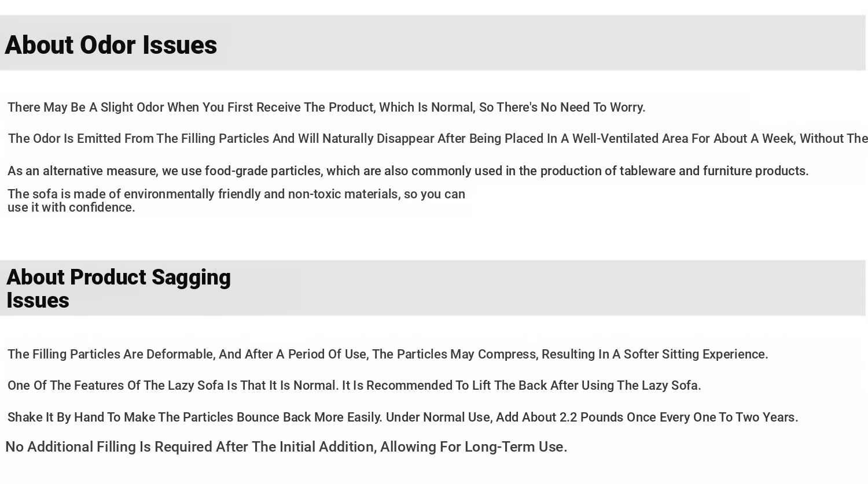The width and height of the screenshot is (868, 484).
Task: Click the word Issues below About Product Sagging
Action: [38, 301]
